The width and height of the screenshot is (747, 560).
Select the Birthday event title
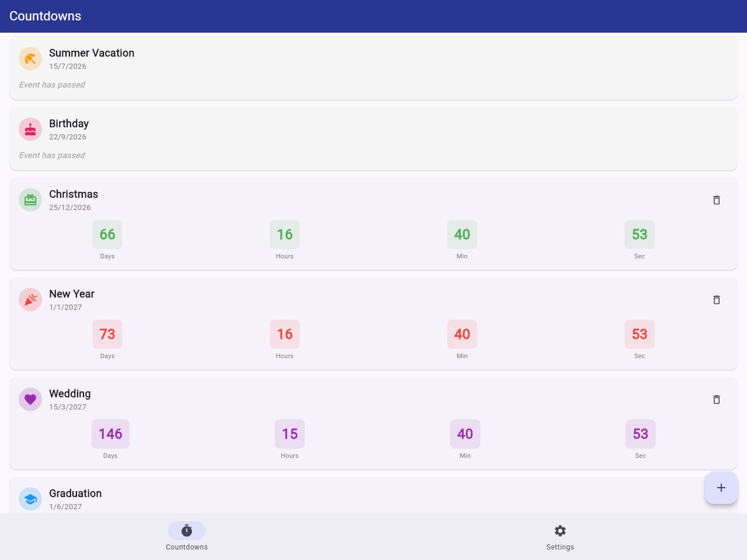(69, 124)
